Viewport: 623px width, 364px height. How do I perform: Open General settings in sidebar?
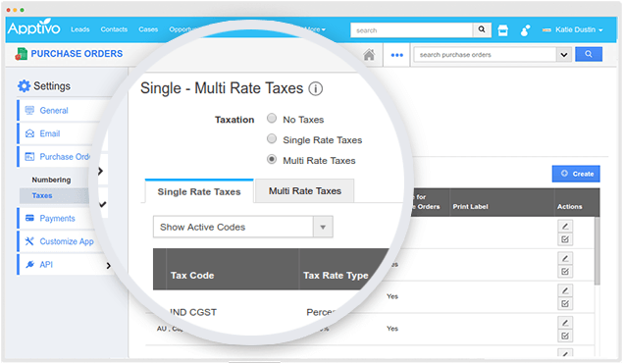click(x=54, y=111)
